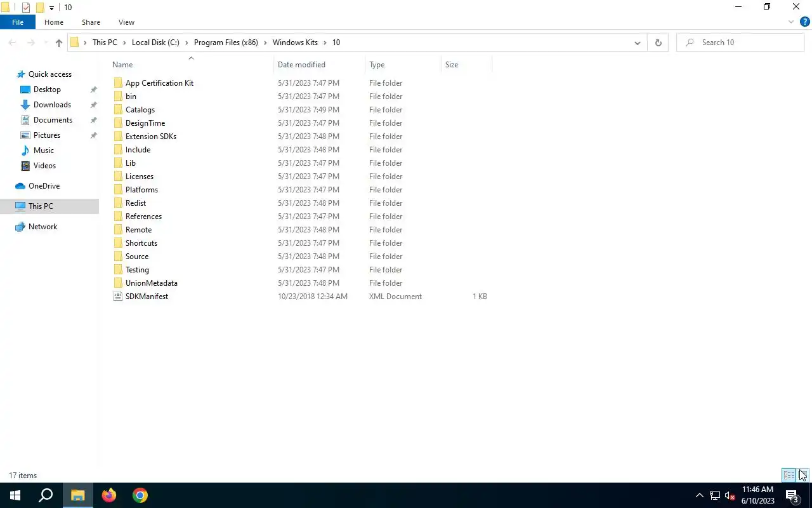Navigate to Local Disk (C:) in breadcrumb
The width and height of the screenshot is (812, 508).
click(155, 43)
